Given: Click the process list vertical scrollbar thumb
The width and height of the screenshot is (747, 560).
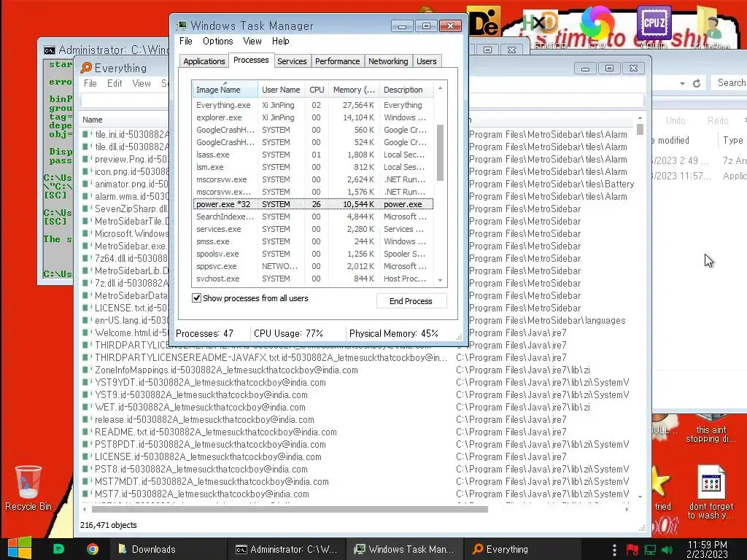Looking at the screenshot, I should point(440,152).
